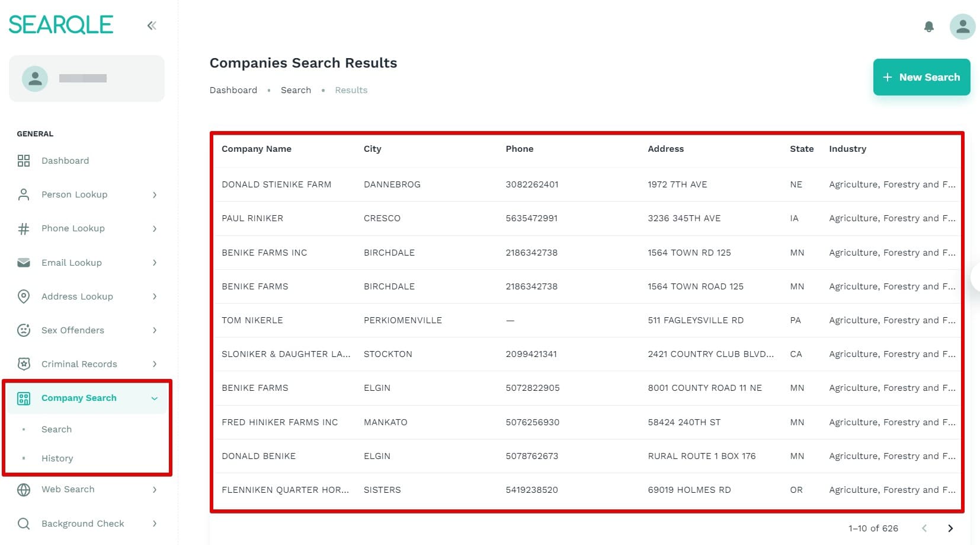
Task: Select TOM NIKERLE company name
Action: coord(252,320)
